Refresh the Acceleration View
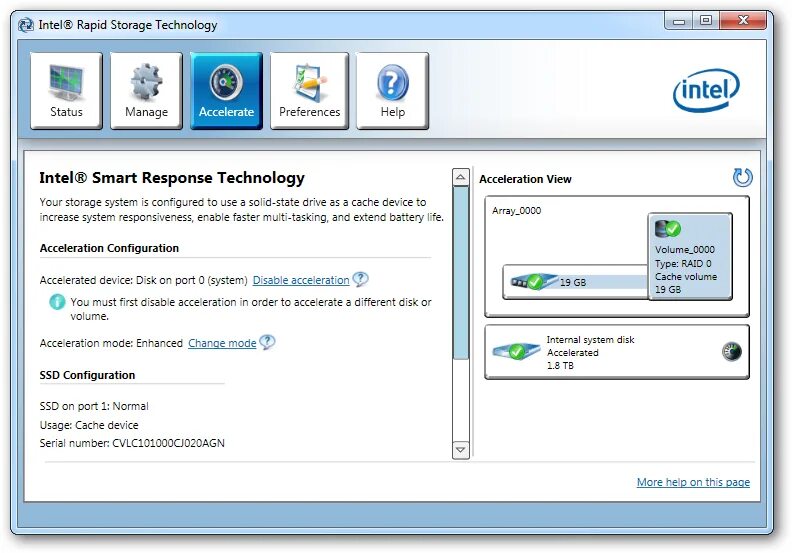Screen dimensions: 792x553 (x=742, y=178)
